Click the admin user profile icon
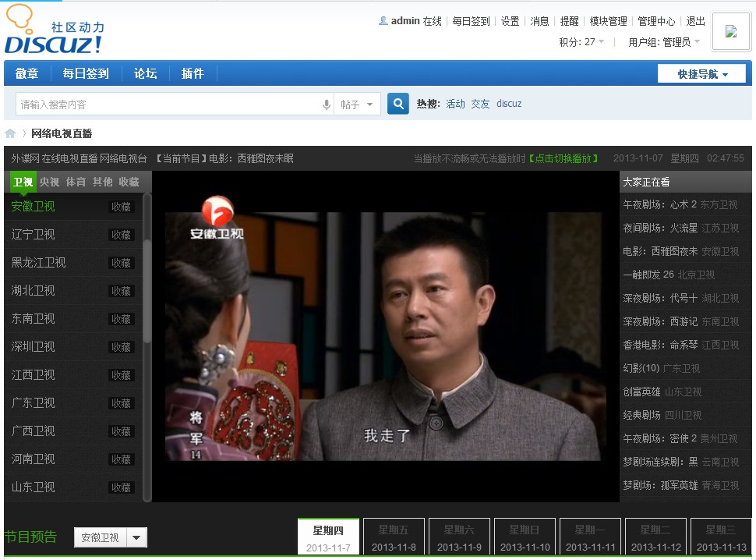Image resolution: width=756 pixels, height=560 pixels. pyautogui.click(x=383, y=21)
